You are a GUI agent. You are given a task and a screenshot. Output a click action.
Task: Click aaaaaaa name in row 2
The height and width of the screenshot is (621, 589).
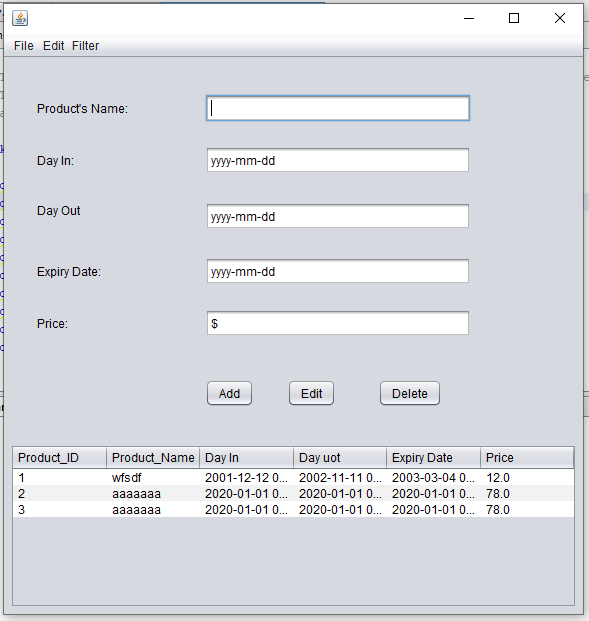pos(153,493)
